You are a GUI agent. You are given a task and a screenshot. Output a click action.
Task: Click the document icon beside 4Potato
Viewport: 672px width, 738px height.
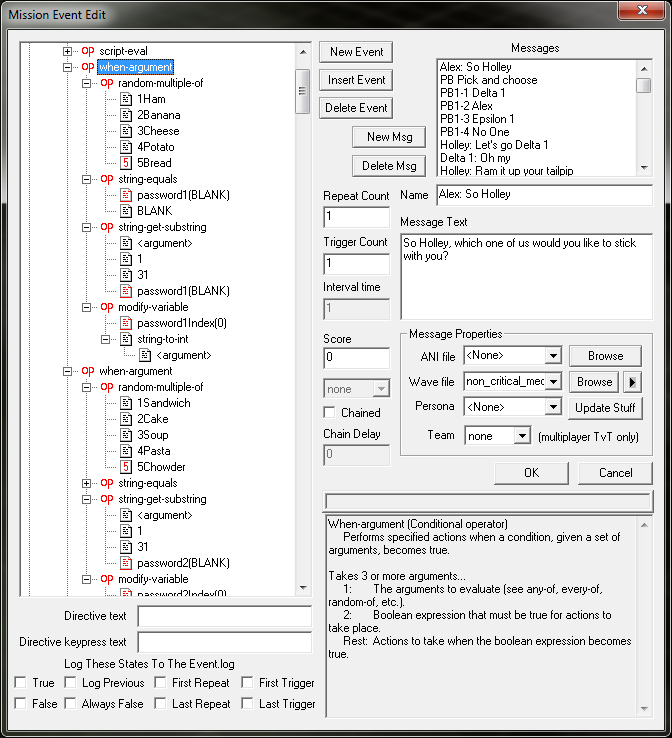tap(126, 147)
